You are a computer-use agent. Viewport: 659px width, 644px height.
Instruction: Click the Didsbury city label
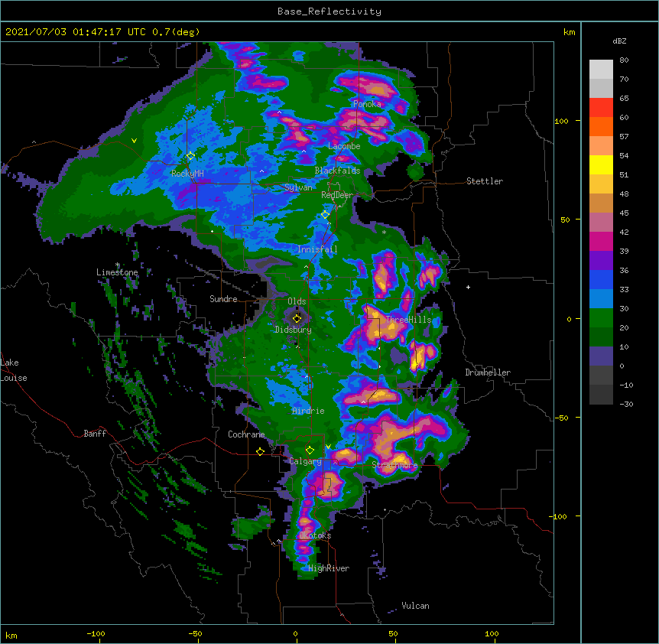tap(293, 330)
